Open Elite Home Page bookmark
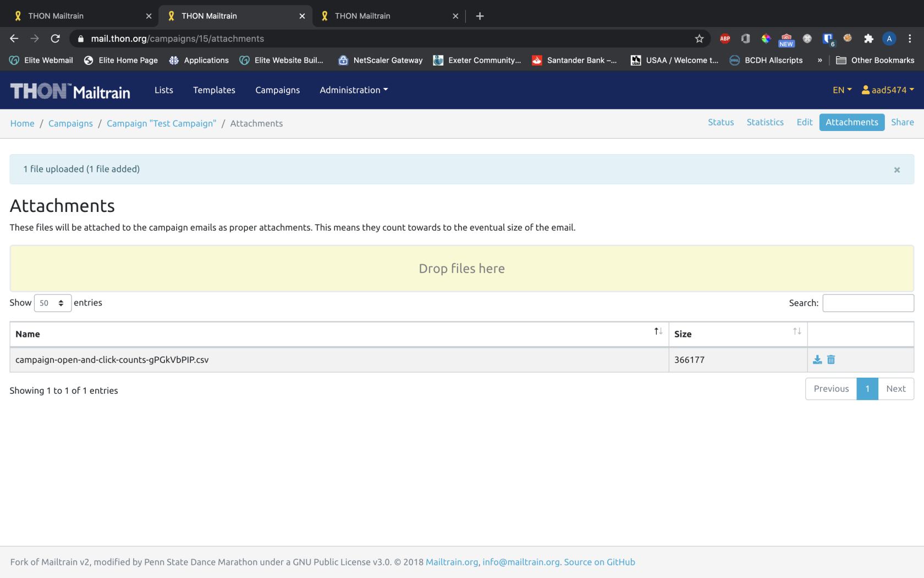This screenshot has width=924, height=578. [x=121, y=60]
